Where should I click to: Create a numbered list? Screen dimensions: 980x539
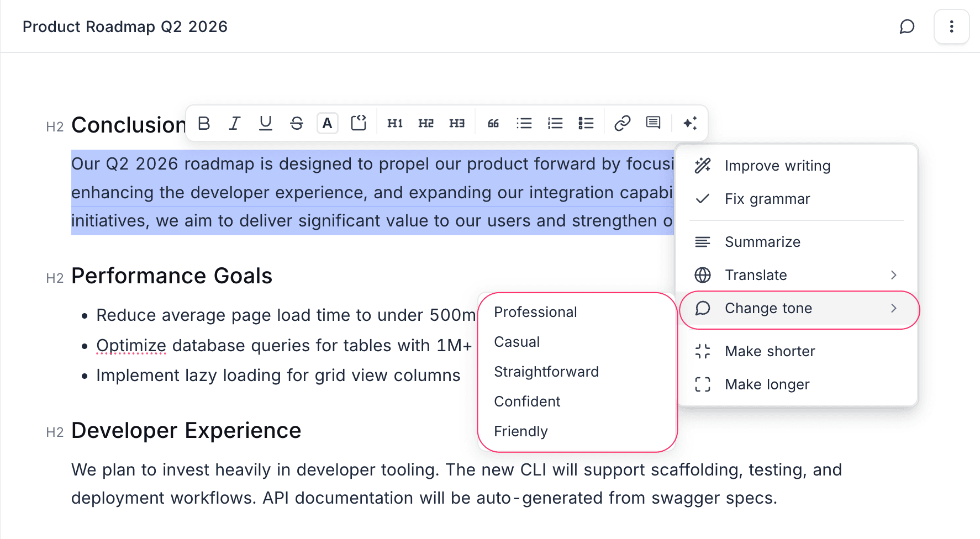pos(555,123)
